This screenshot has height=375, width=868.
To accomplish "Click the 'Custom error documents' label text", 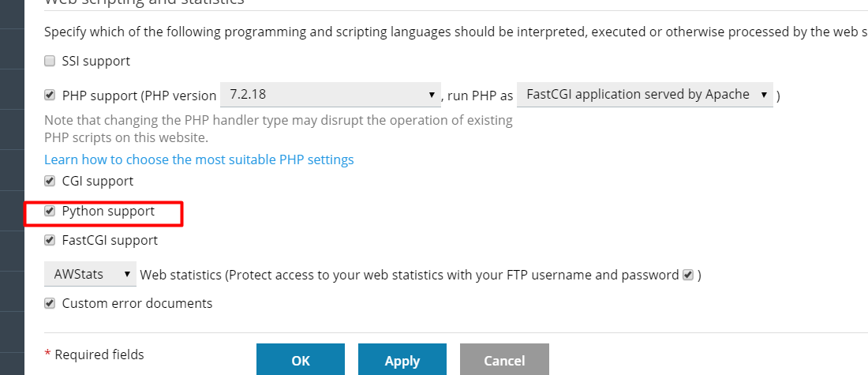I will click(x=137, y=303).
